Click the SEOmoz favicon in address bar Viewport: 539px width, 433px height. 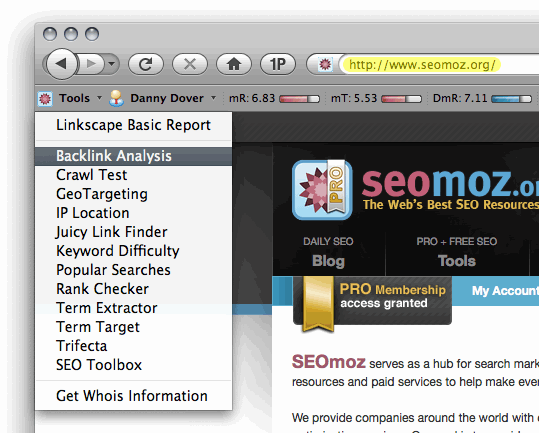click(x=325, y=64)
